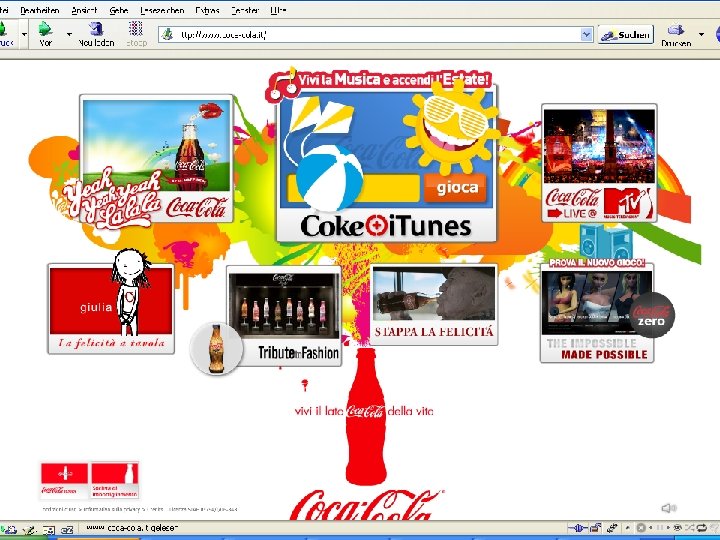720x540 pixels.
Task: Click the large red Coca-Cola bottle
Action: [366, 416]
